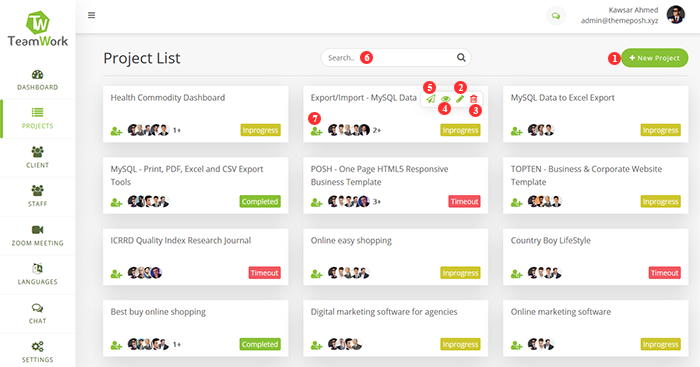Screen dimensions: 700x367
Task: Open Online easy shopping project title
Action: [x=351, y=241]
